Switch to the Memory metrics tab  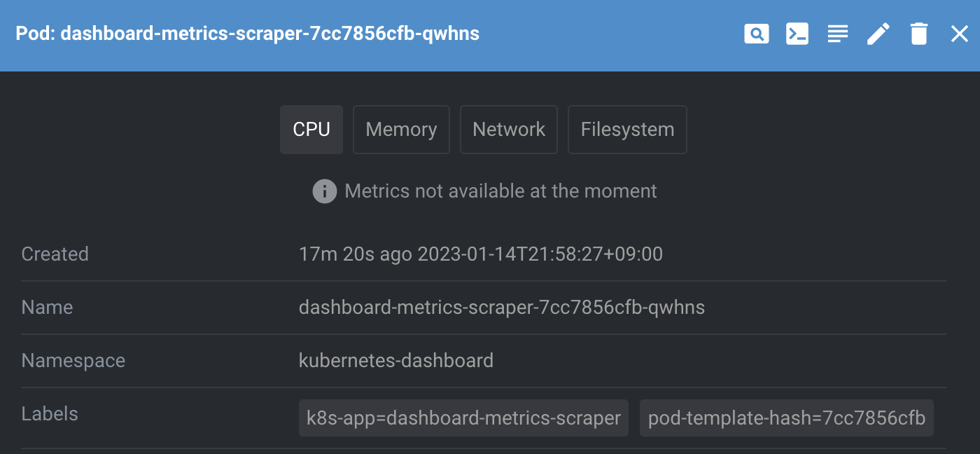[x=401, y=130]
